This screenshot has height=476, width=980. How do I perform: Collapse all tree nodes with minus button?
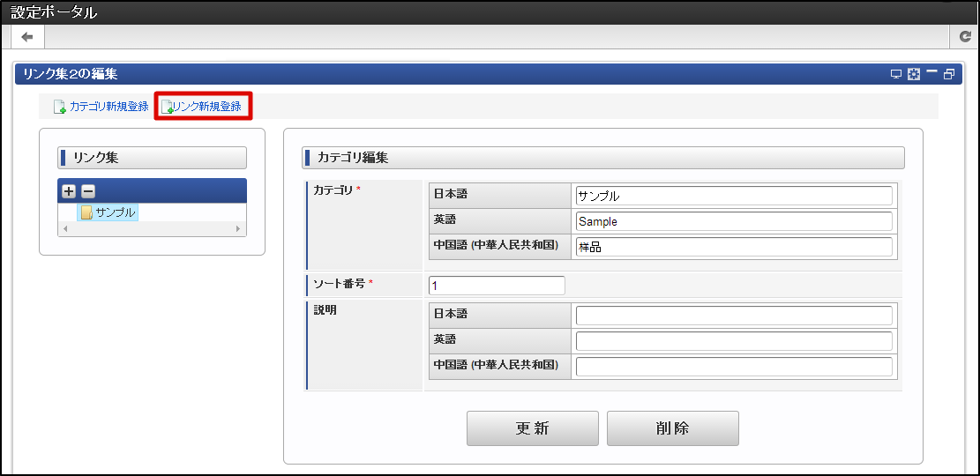click(88, 191)
